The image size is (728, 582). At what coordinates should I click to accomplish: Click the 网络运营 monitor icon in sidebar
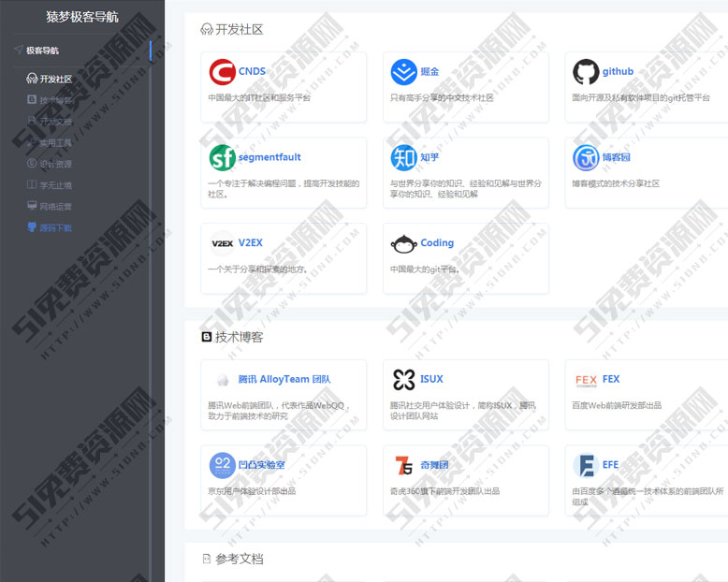click(32, 205)
